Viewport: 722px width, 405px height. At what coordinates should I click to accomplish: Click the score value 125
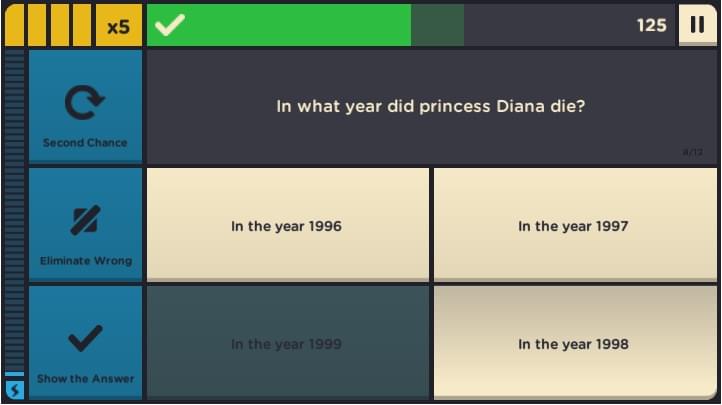click(652, 25)
